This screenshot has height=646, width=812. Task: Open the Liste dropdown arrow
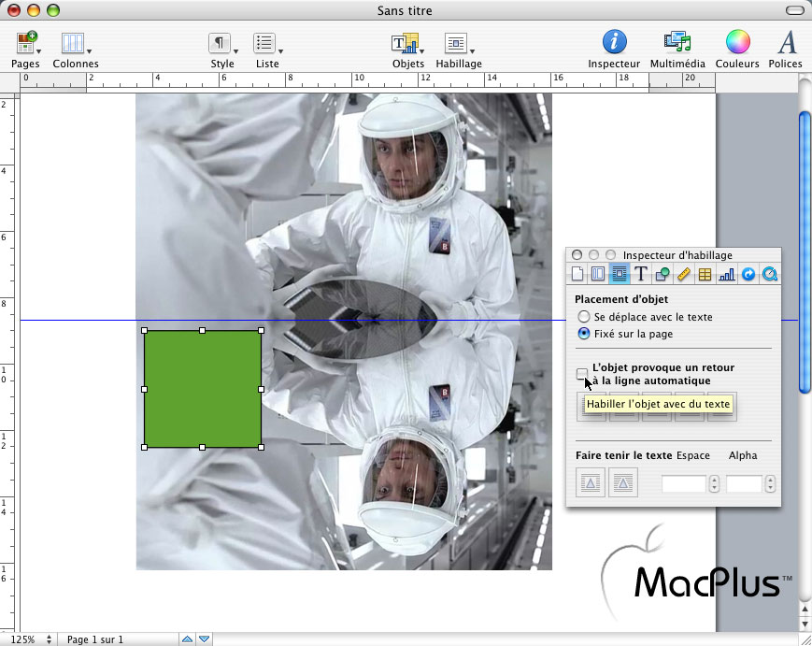point(280,51)
